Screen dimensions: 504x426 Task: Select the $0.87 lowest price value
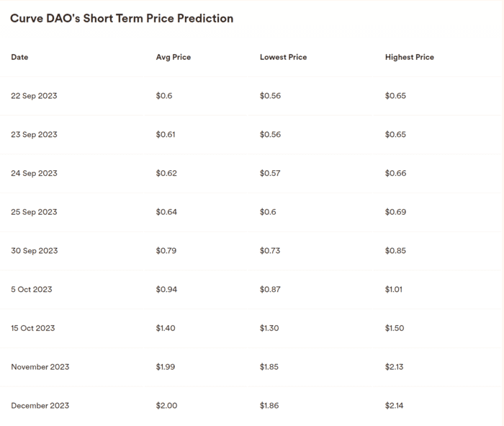click(270, 289)
